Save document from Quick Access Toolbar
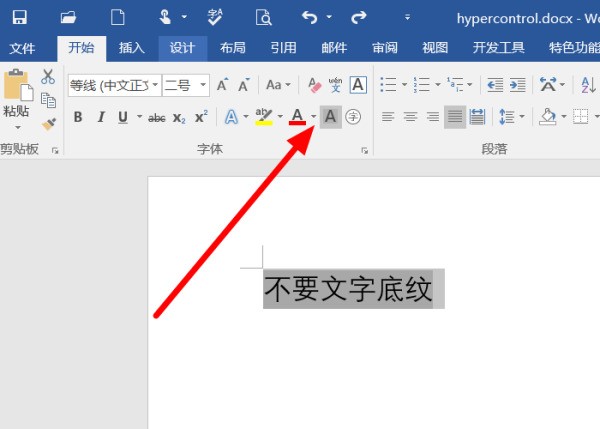The width and height of the screenshot is (600, 429). tap(19, 17)
